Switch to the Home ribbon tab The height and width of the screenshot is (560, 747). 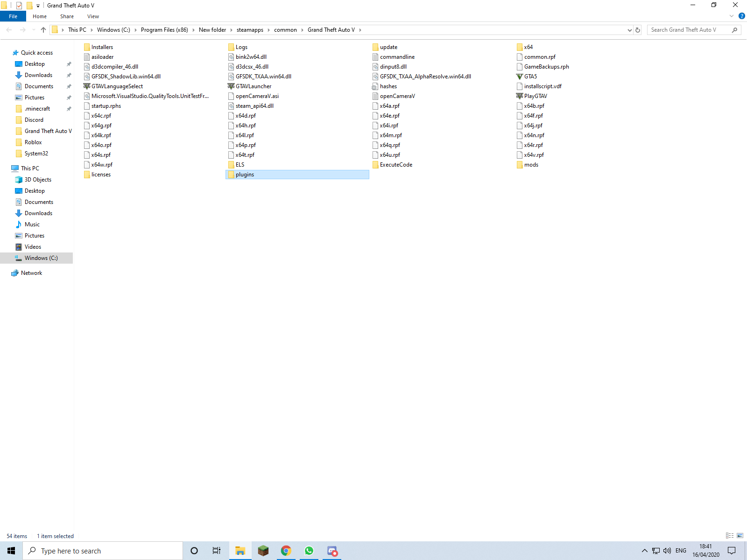[x=40, y=16]
